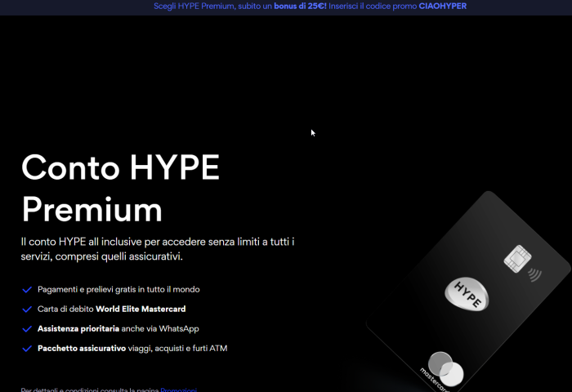This screenshot has height=392, width=572.
Task: Click the 'bonus di 25€!' banner text
Action: pos(300,7)
